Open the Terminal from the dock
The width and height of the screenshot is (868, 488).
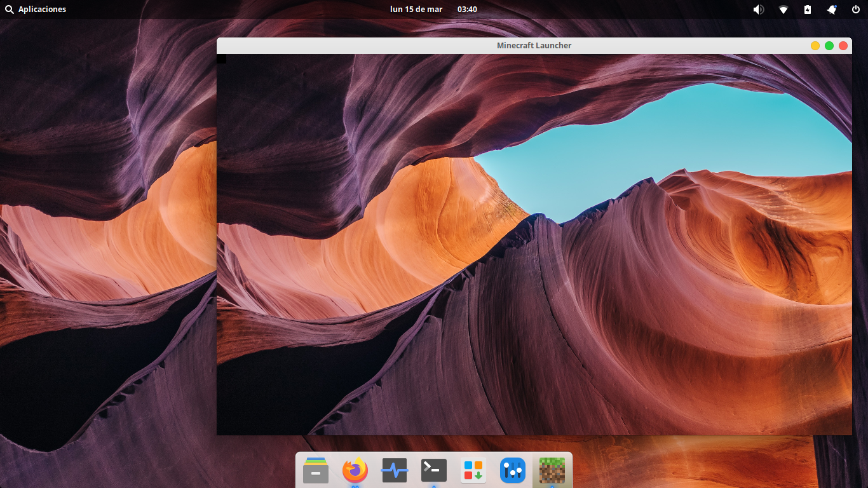click(x=434, y=470)
